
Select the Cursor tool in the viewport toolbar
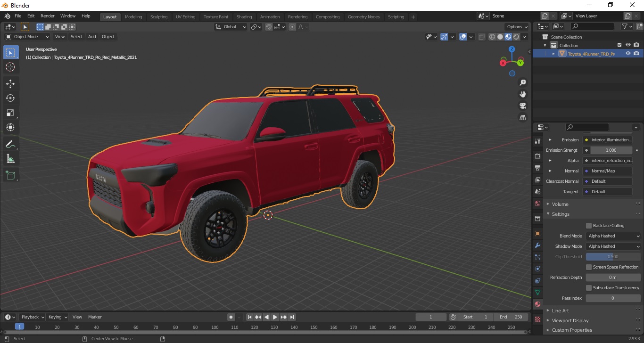[x=10, y=67]
